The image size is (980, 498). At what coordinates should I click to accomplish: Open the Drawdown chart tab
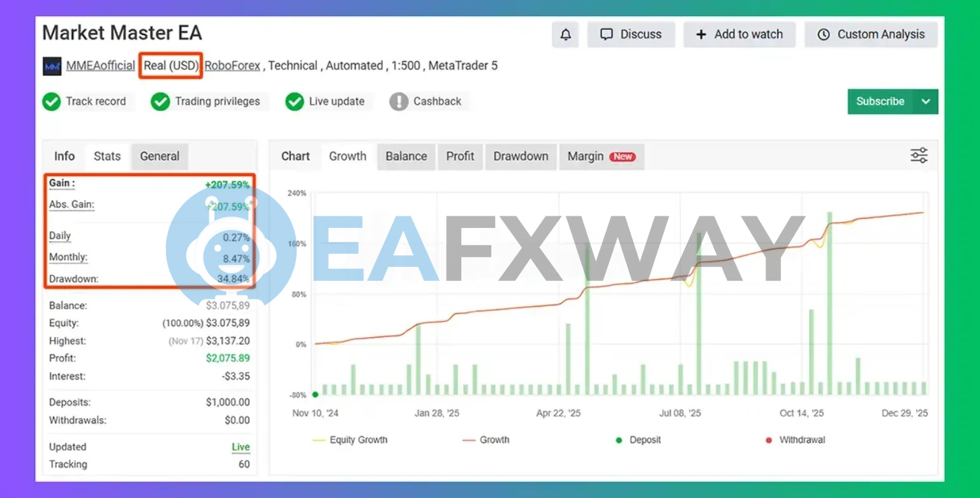click(521, 156)
